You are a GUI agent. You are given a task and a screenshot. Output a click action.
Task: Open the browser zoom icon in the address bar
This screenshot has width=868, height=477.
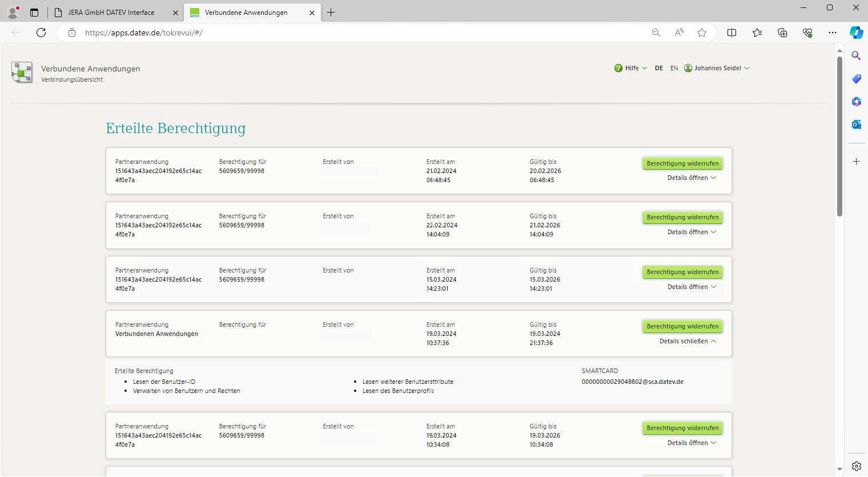tap(656, 33)
